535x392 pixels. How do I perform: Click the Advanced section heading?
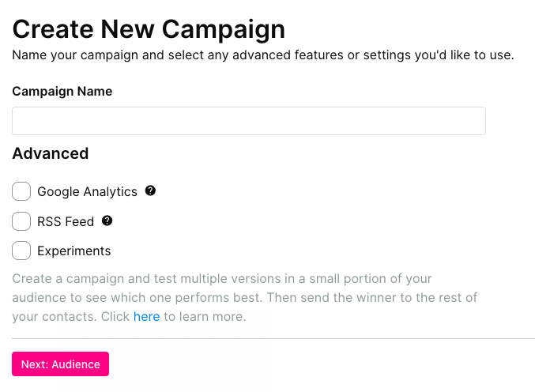point(51,153)
